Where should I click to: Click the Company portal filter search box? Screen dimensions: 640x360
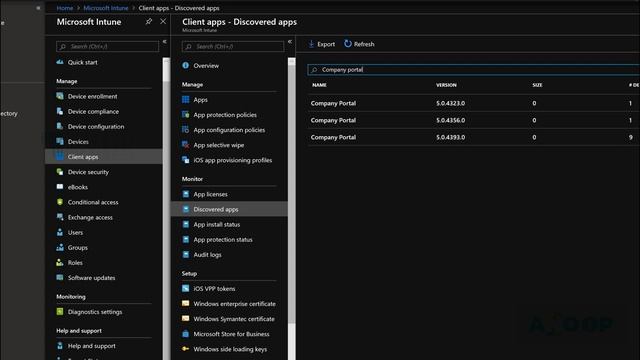point(473,70)
